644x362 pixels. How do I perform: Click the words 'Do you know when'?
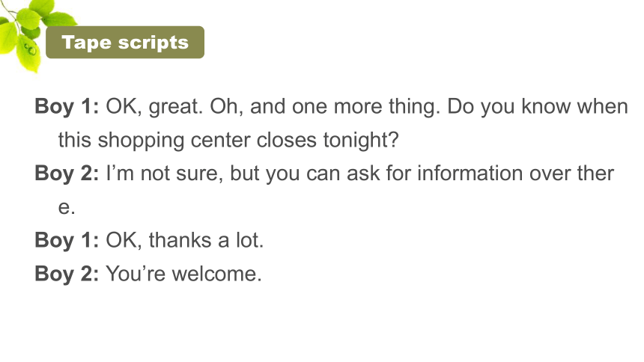pos(538,107)
